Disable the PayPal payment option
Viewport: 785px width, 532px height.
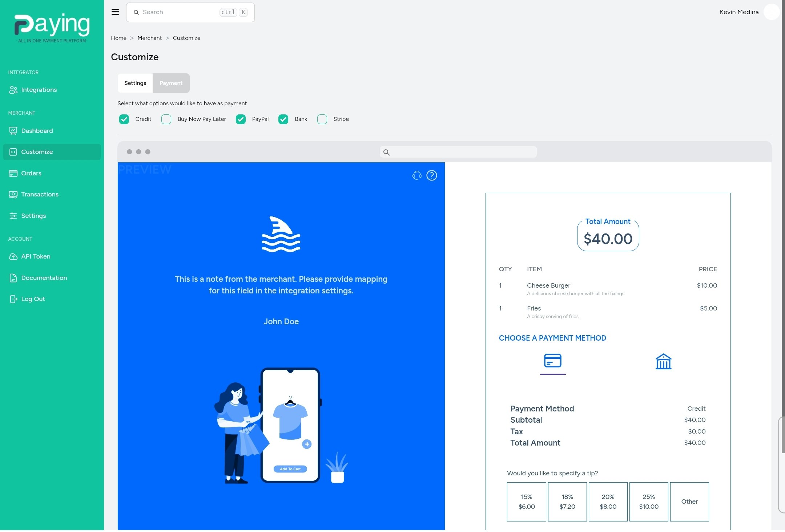[241, 119]
